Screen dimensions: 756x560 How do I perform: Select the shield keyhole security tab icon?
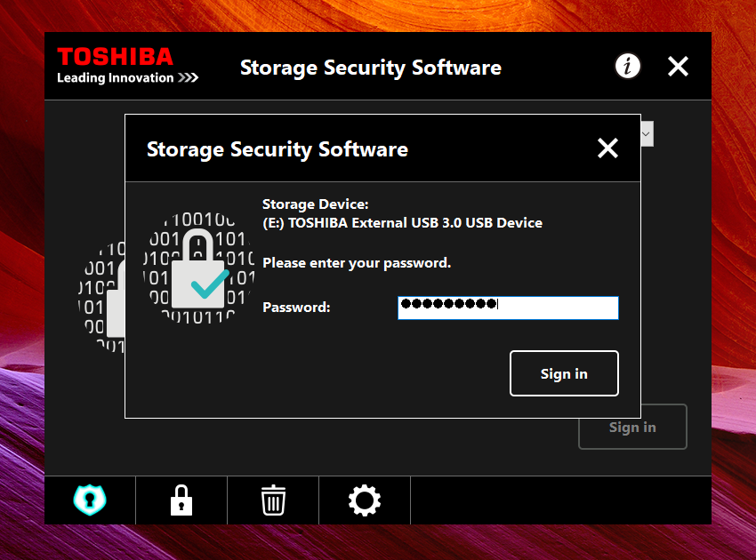(90, 500)
